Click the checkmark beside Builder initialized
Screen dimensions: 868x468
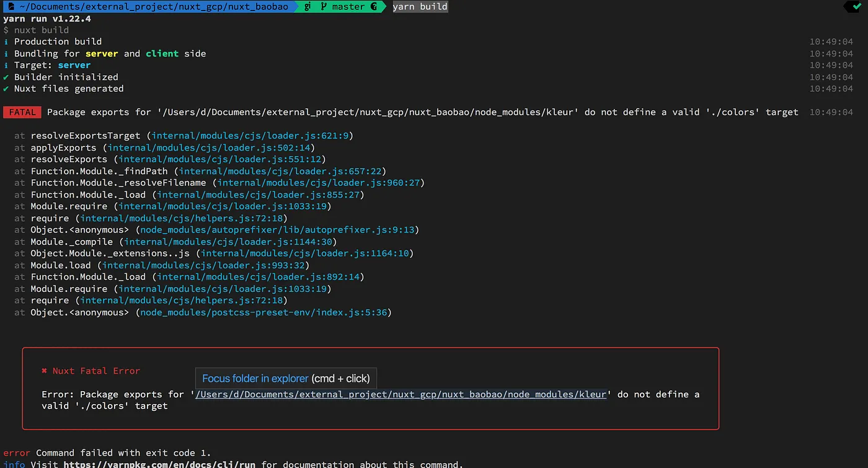click(x=6, y=77)
